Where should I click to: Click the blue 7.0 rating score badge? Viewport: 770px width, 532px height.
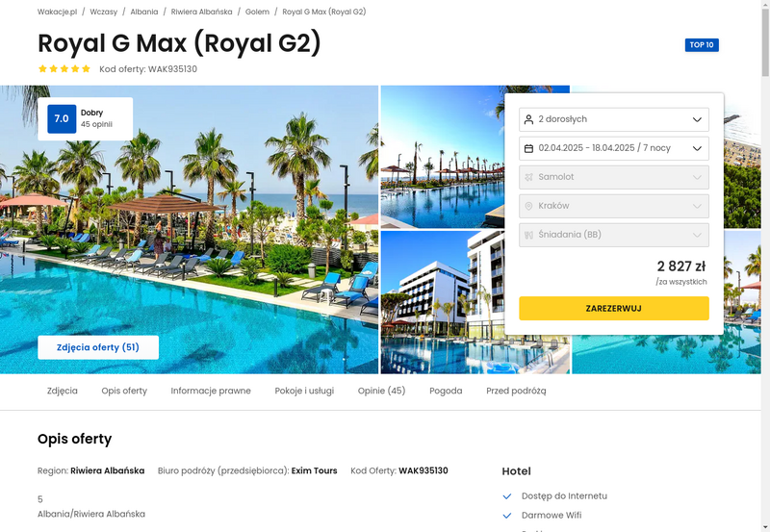point(62,118)
